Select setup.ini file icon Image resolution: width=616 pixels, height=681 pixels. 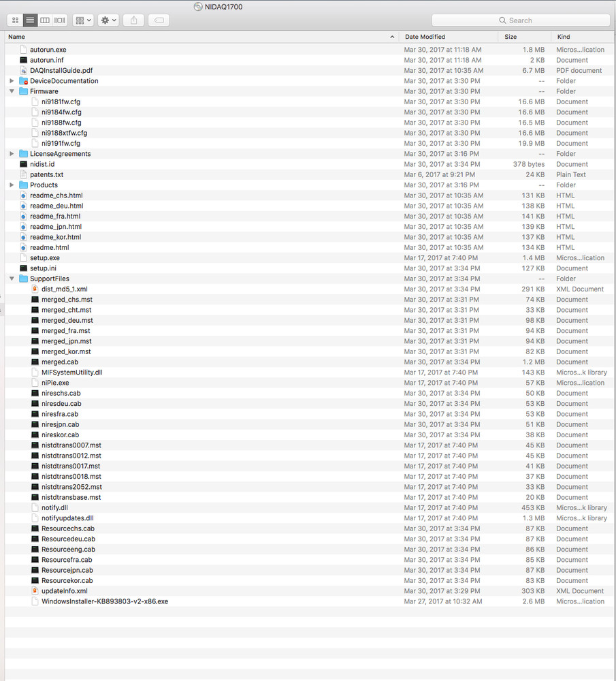pyautogui.click(x=23, y=268)
